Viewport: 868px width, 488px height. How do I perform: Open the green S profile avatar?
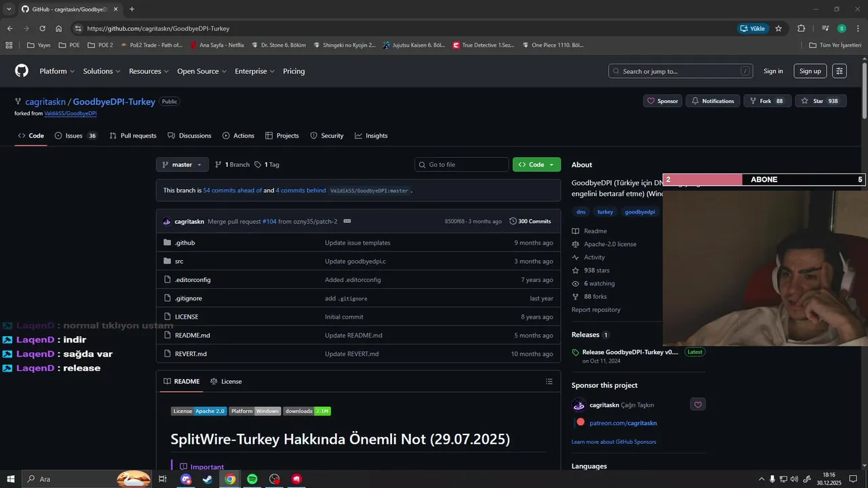coord(842,28)
